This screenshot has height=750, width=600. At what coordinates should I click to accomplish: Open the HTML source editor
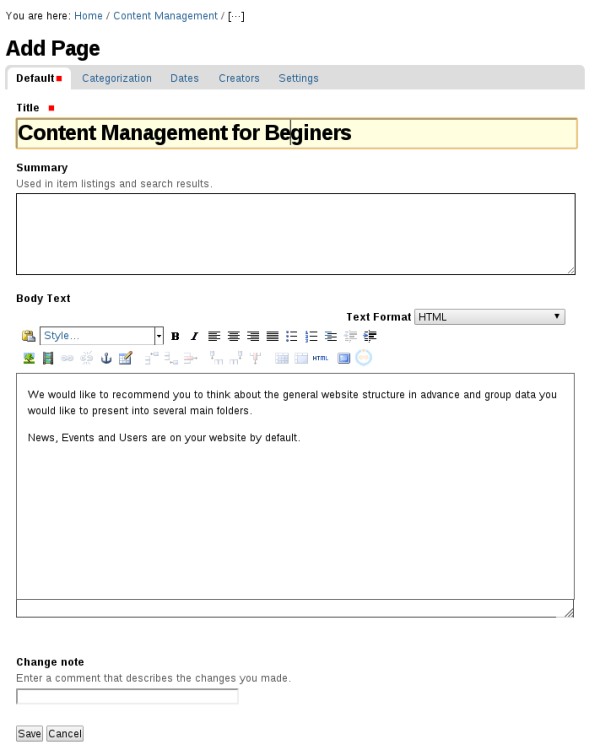(x=320, y=358)
